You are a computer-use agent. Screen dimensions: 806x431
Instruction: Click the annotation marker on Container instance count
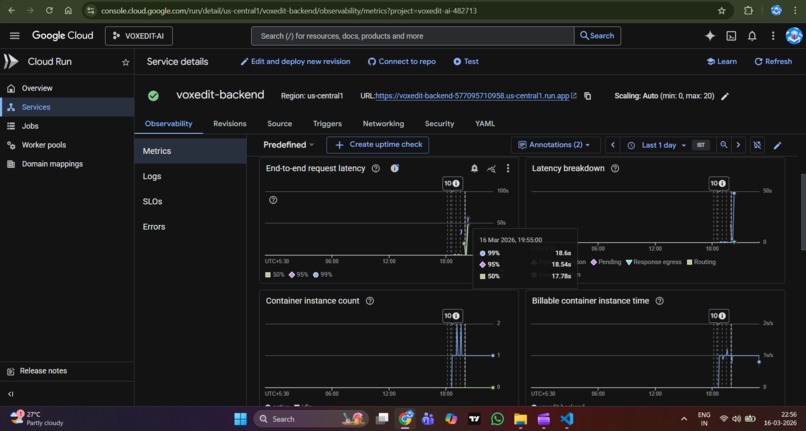[x=452, y=316]
